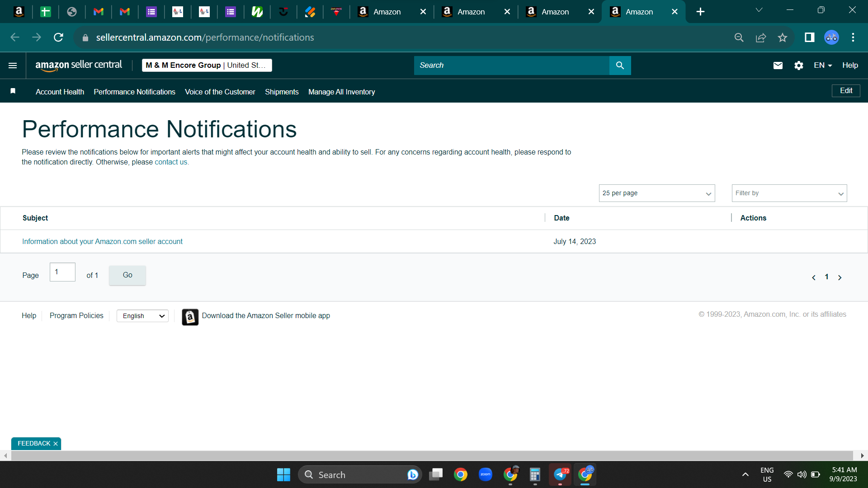Open the English footer language select
The height and width of the screenshot is (488, 868).
tap(142, 316)
